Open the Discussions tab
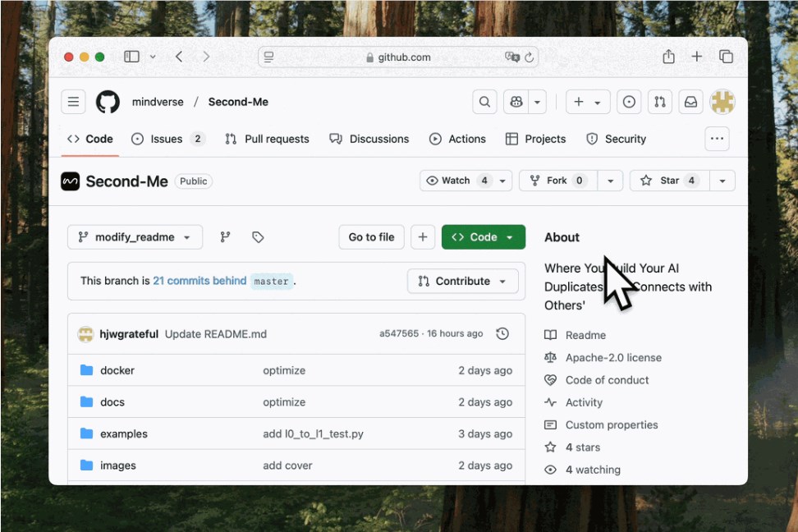798x532 pixels. tap(369, 139)
